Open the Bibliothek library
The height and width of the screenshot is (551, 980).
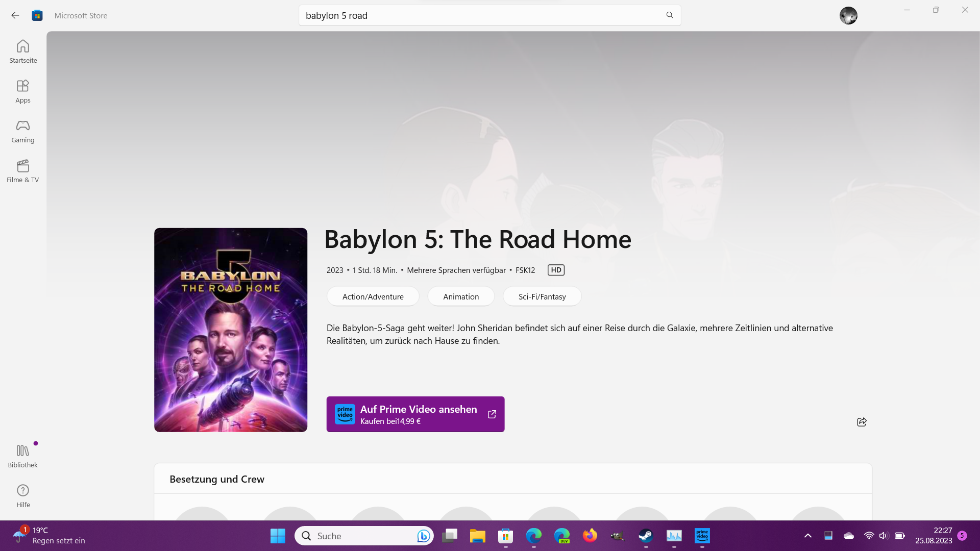coord(23,456)
